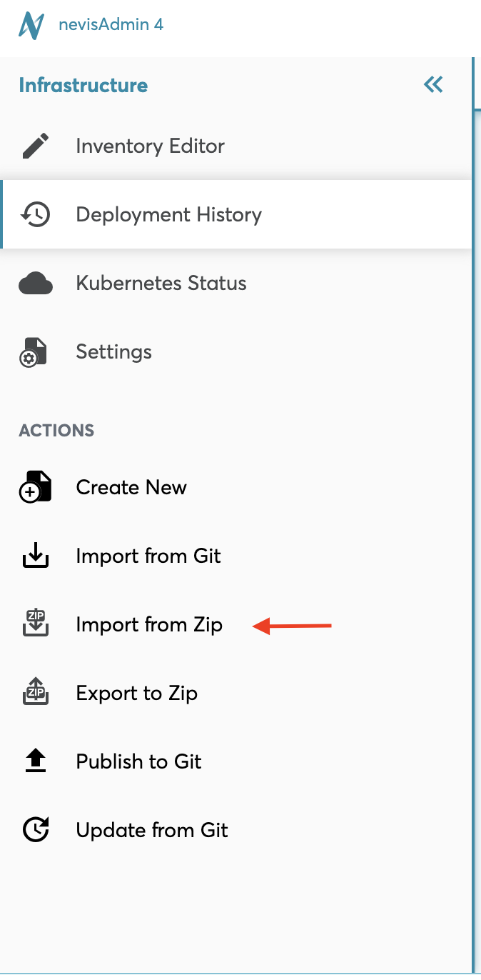Click the pencil Inventory Editor icon
Viewport: 481px width, 980px height.
[x=35, y=146]
